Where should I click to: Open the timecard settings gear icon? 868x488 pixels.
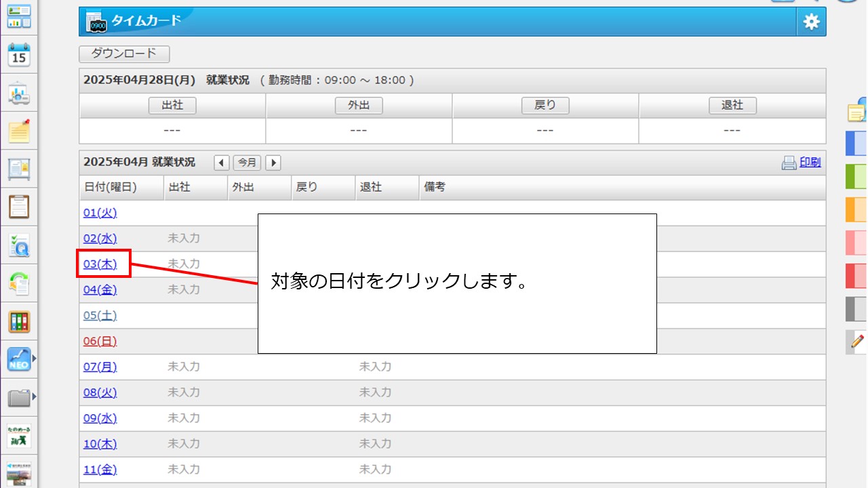[x=811, y=22]
